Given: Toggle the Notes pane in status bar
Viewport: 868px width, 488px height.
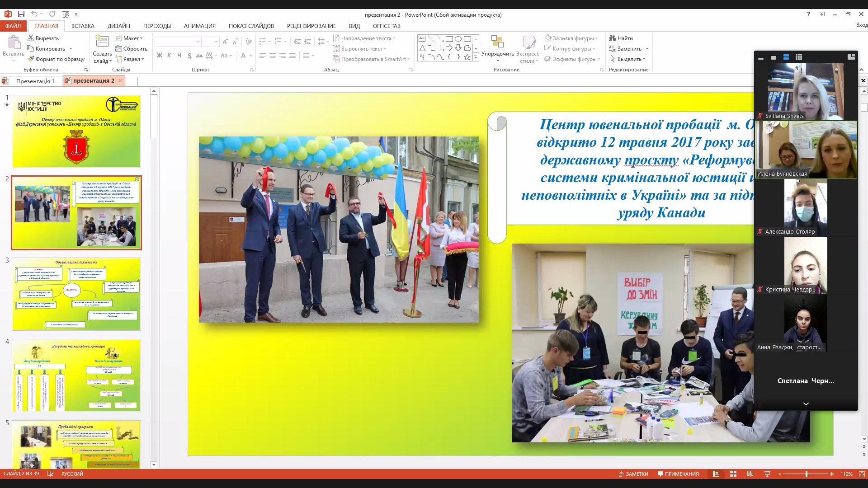Looking at the screenshot, I should (633, 474).
